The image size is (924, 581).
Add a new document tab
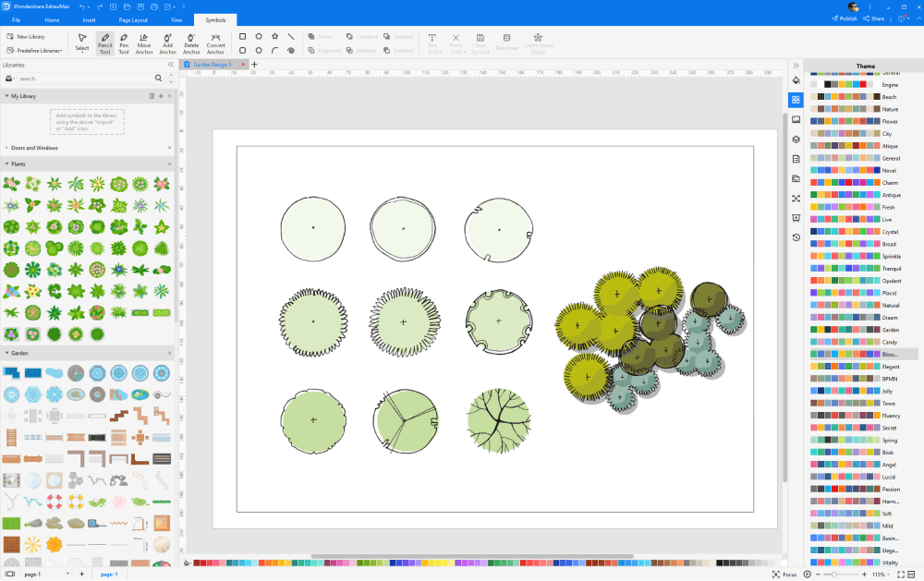coord(255,65)
